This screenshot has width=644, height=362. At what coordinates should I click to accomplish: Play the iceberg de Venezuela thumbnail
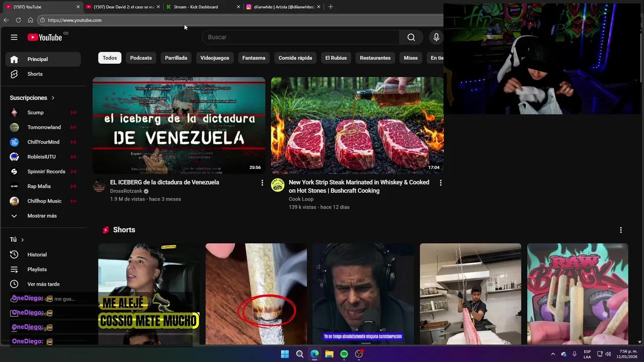pos(179,125)
